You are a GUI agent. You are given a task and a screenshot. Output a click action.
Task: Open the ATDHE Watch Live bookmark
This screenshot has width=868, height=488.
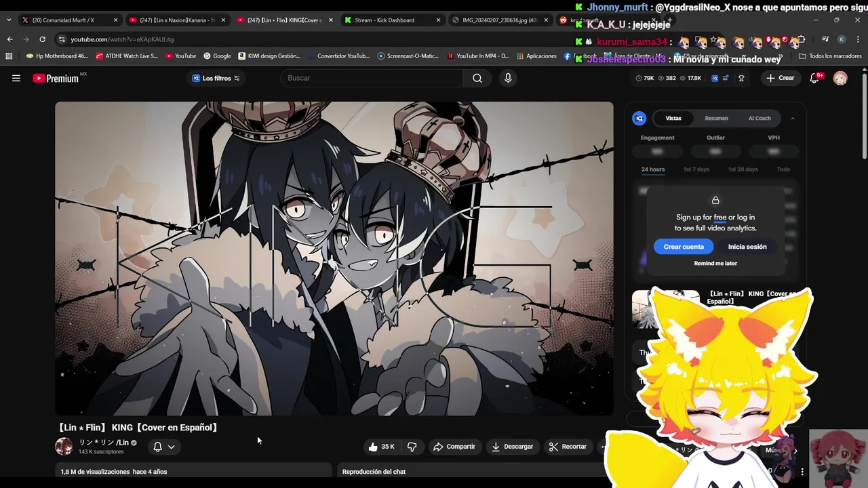[127, 56]
